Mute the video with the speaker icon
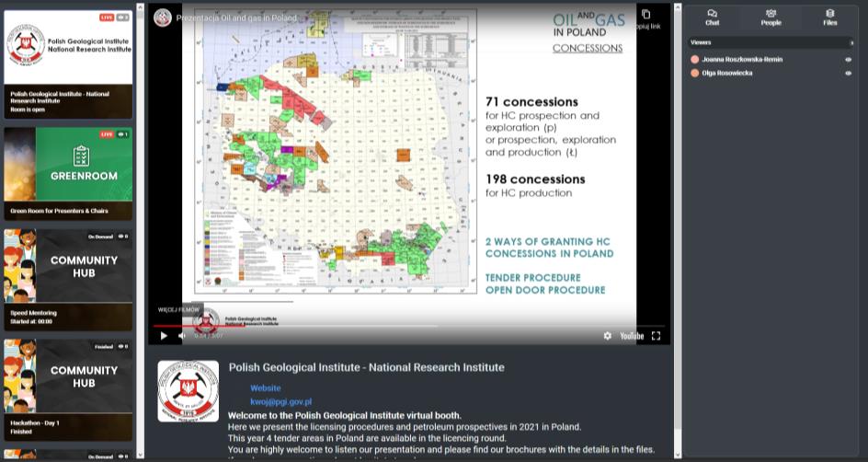 (181, 336)
